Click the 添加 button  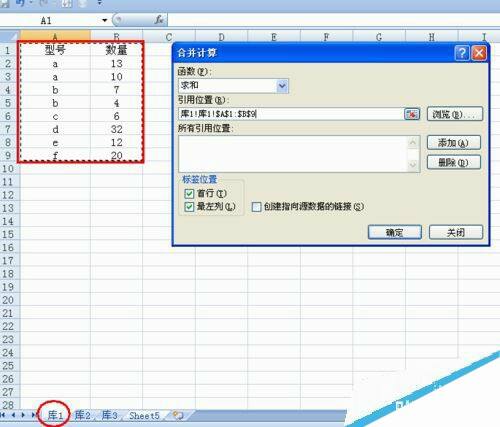454,143
